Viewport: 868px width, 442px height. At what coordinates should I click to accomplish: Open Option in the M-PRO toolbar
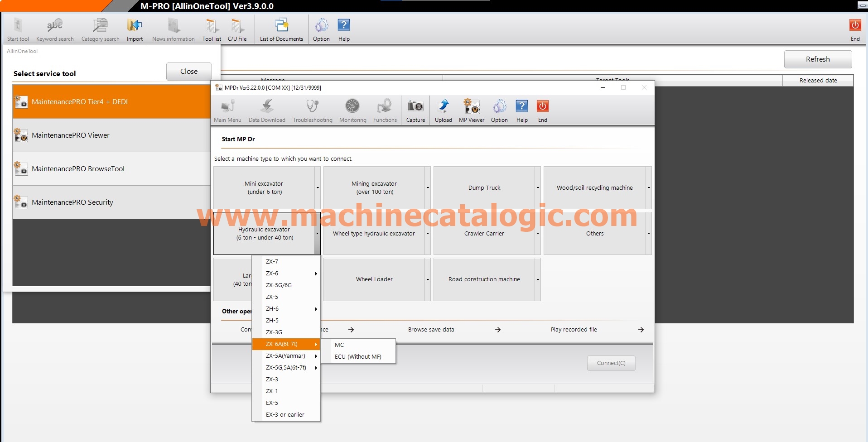point(321,30)
